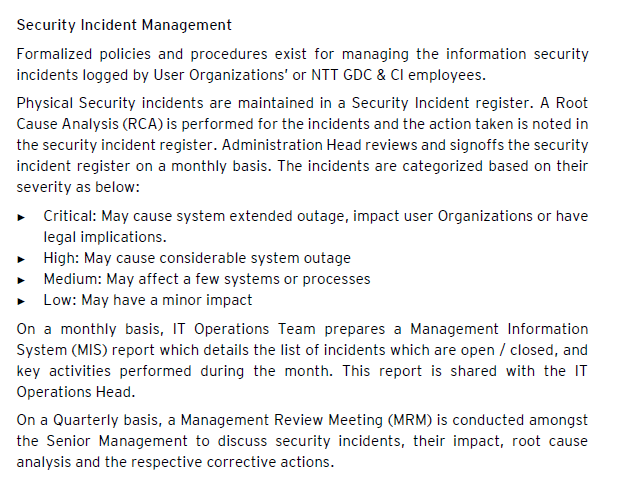Click the arrow bullet before High

23,259
